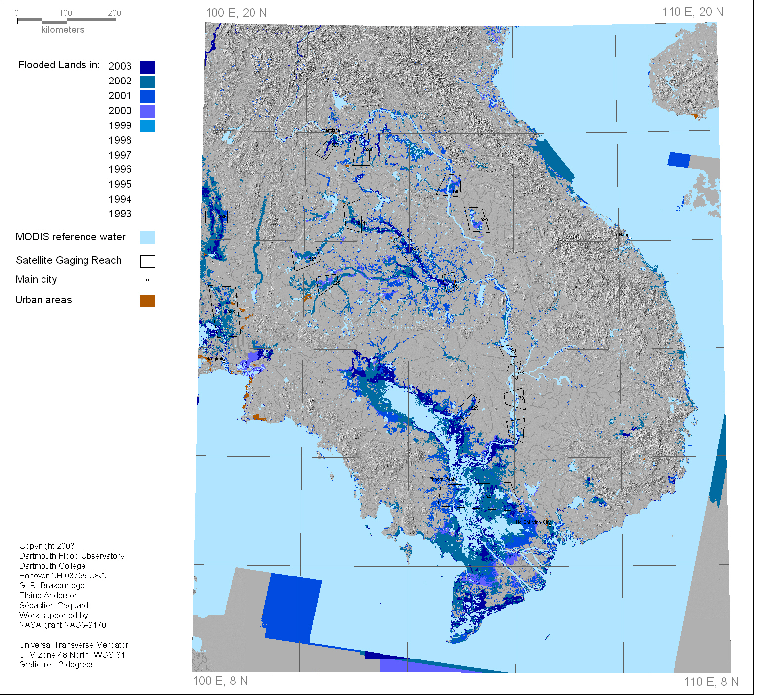
Task: Click the kilometers scale bar
Action: click(66, 21)
